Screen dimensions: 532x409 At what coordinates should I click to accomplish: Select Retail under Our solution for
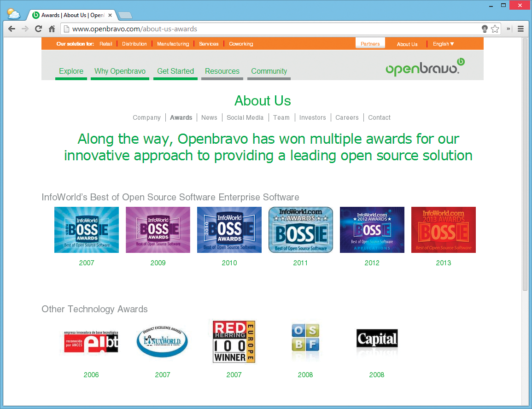(106, 44)
